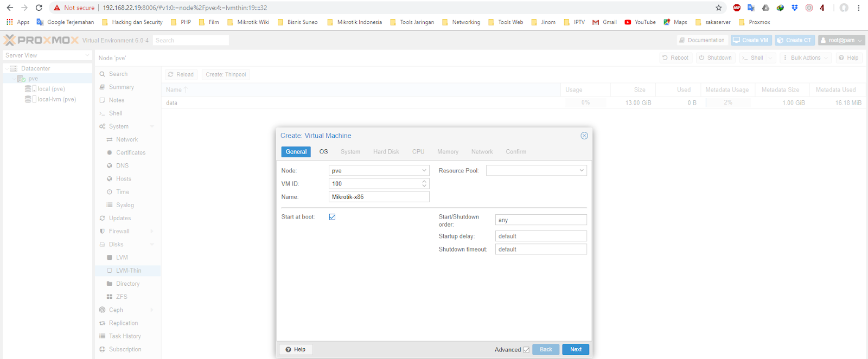Open Notes in node menu

(x=117, y=100)
